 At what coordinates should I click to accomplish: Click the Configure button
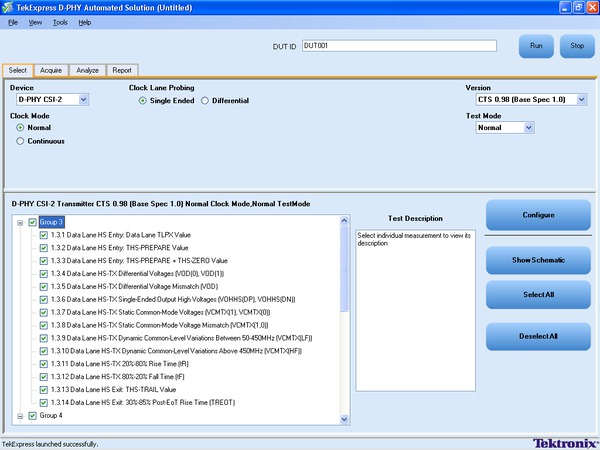538,214
